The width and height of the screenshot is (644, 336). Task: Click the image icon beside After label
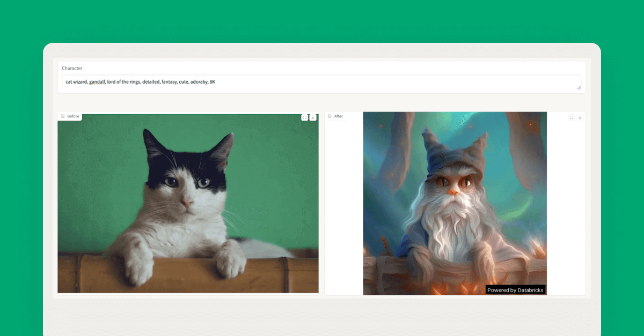[330, 116]
